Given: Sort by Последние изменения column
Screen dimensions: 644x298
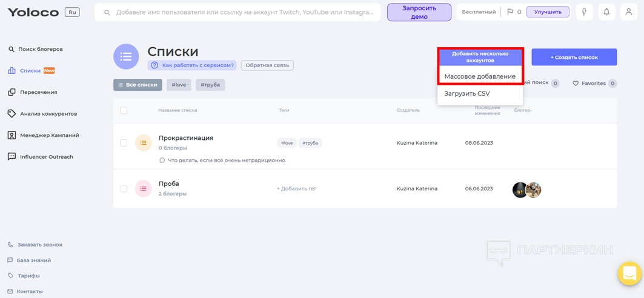Looking at the screenshot, I should click(x=488, y=110).
